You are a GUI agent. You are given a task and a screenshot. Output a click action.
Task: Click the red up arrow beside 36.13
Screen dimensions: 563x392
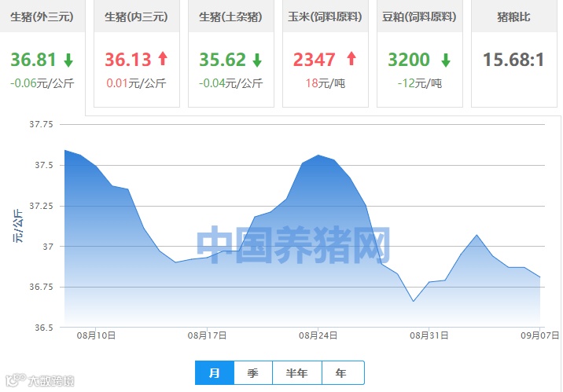tap(163, 58)
